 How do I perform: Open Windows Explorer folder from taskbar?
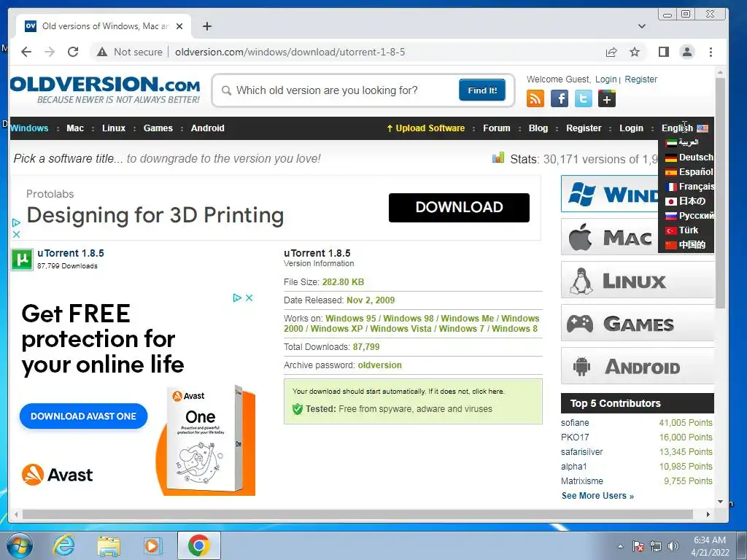click(x=109, y=545)
